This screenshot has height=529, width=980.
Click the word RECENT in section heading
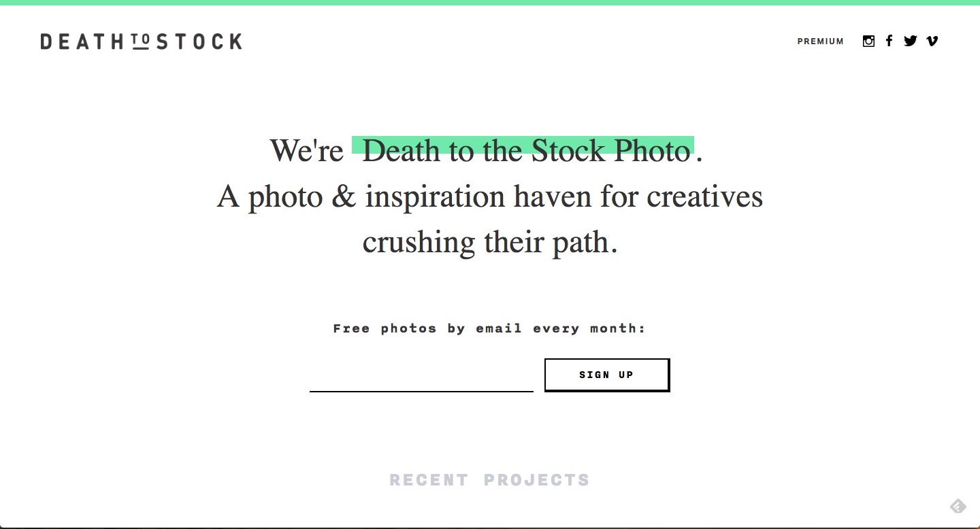coord(429,480)
